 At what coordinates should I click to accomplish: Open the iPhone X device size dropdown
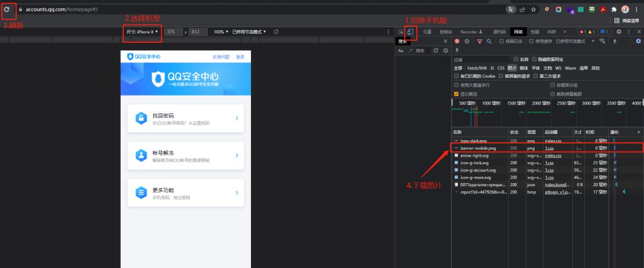coord(142,31)
